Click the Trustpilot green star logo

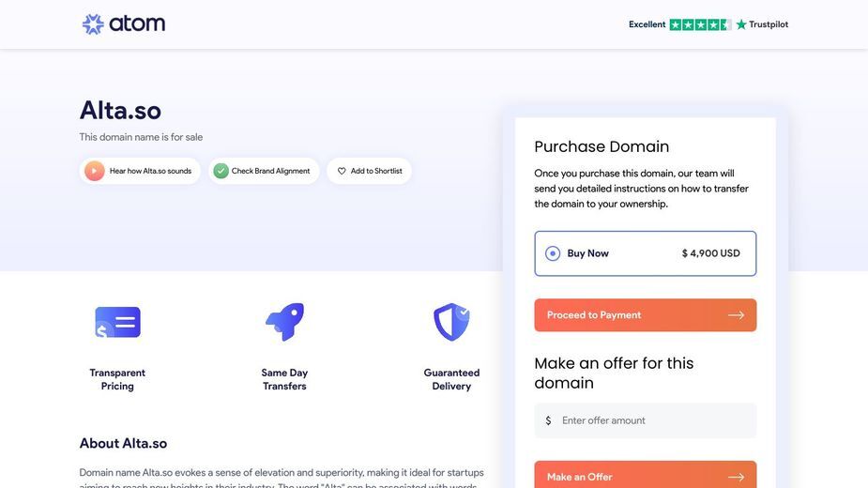(741, 24)
